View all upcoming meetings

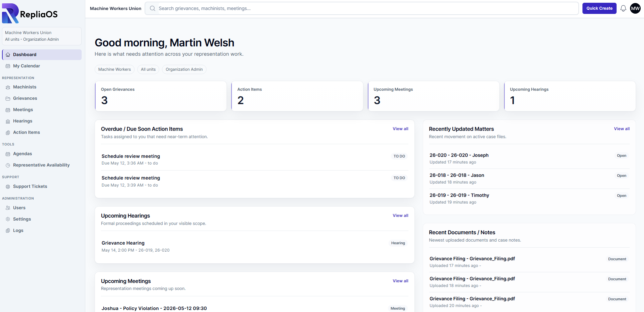point(400,281)
